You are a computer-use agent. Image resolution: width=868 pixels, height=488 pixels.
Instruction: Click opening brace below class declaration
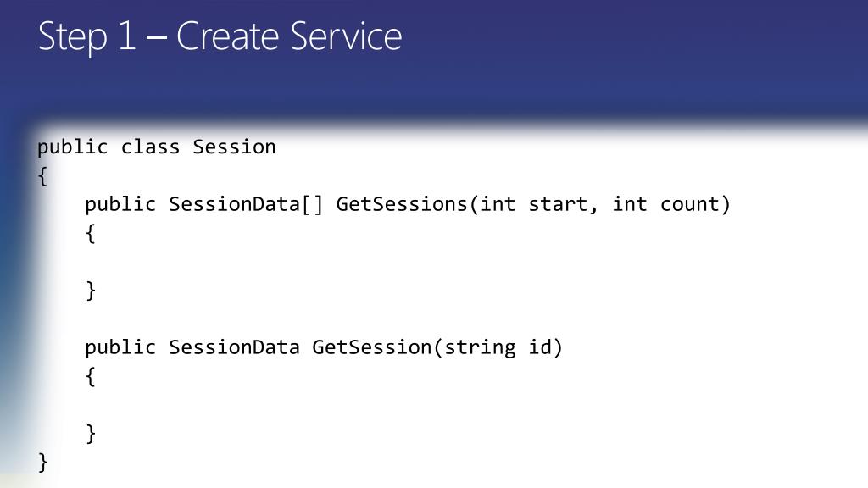coord(42,176)
